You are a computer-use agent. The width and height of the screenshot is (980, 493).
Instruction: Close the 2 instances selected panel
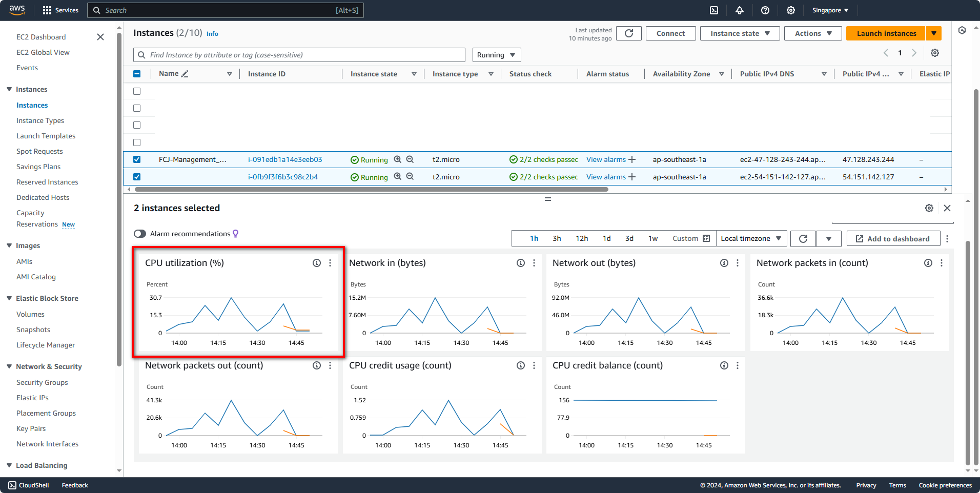click(x=947, y=208)
